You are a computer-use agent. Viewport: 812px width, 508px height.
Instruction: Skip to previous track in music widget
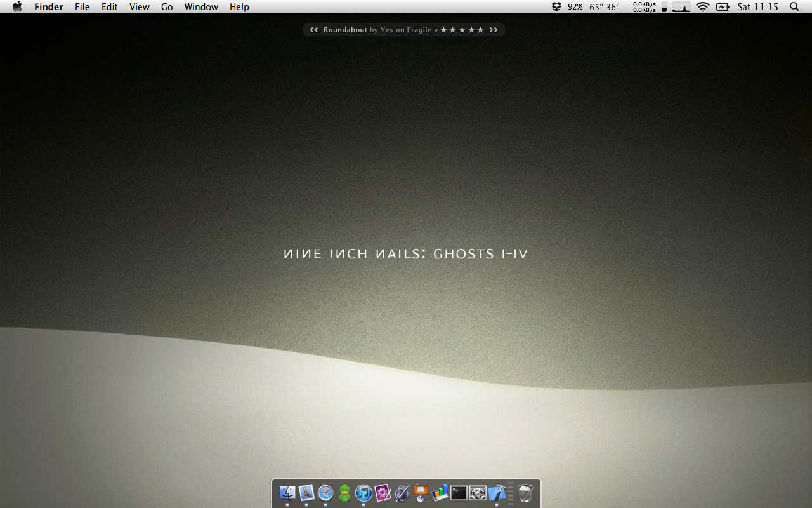(x=313, y=30)
